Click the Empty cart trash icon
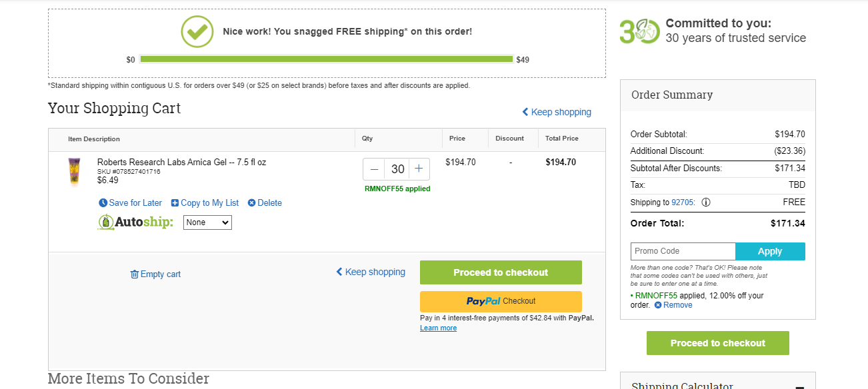 click(x=134, y=274)
